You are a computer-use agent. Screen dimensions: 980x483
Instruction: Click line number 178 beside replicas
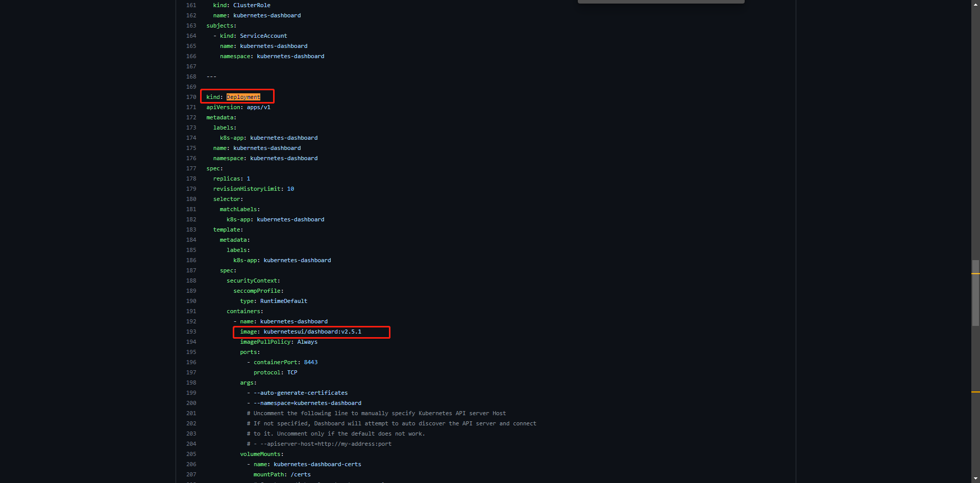pos(191,179)
